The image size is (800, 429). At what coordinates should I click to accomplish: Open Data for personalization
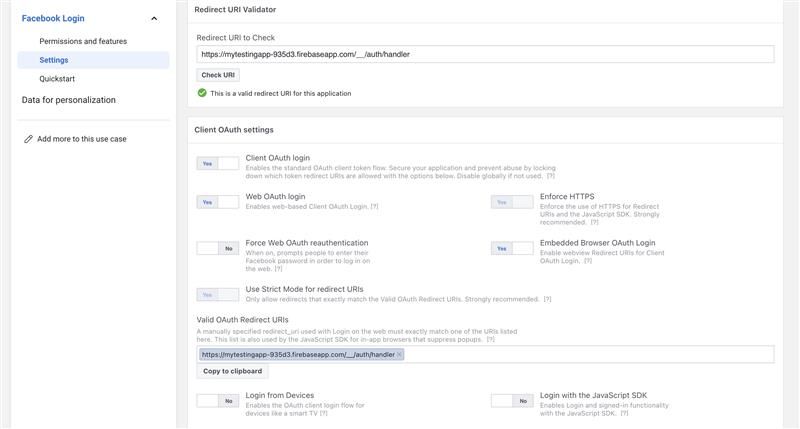tap(69, 100)
